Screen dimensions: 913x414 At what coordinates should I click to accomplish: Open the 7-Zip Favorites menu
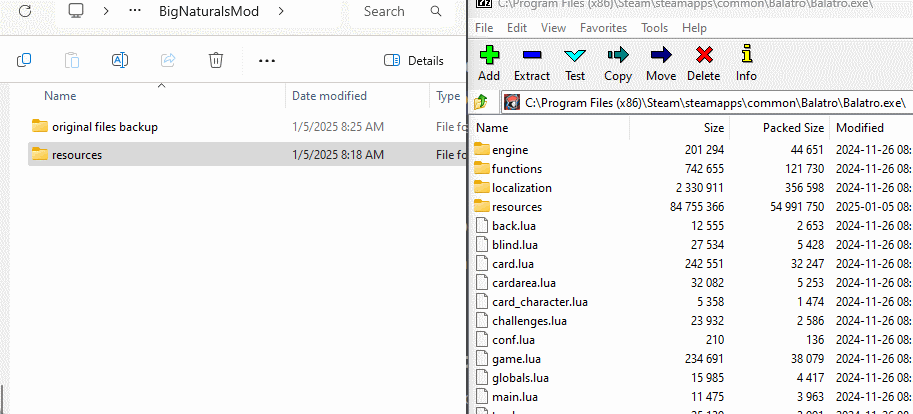tap(603, 27)
